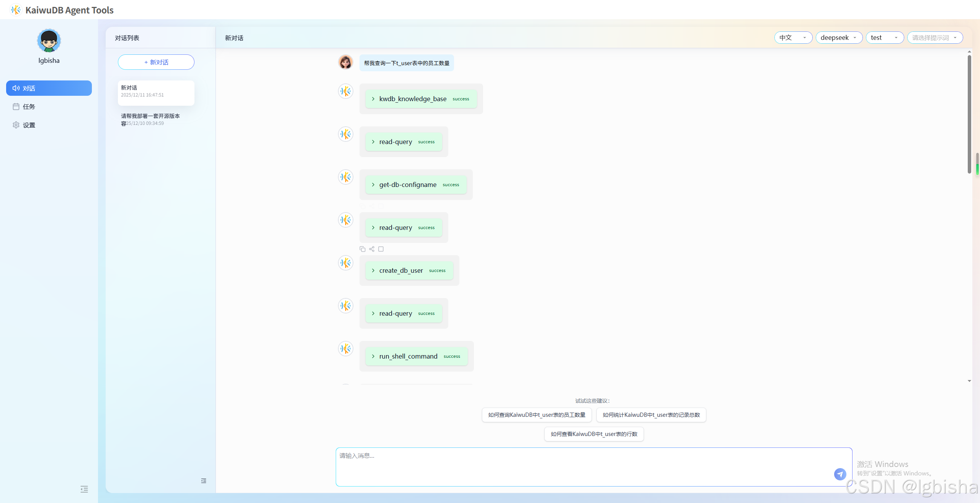This screenshot has height=503, width=980.
Task: Copy the read-query response with copy icon
Action: 362,249
